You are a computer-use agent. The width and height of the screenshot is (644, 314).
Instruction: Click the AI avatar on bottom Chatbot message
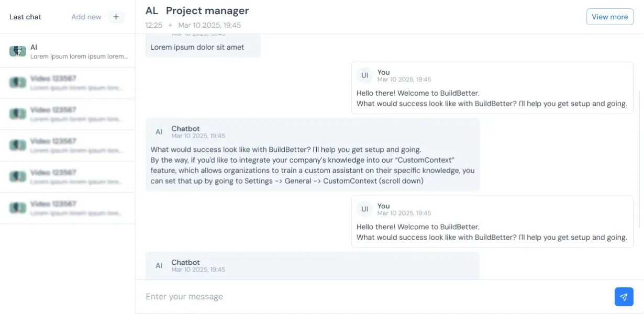coord(159,266)
